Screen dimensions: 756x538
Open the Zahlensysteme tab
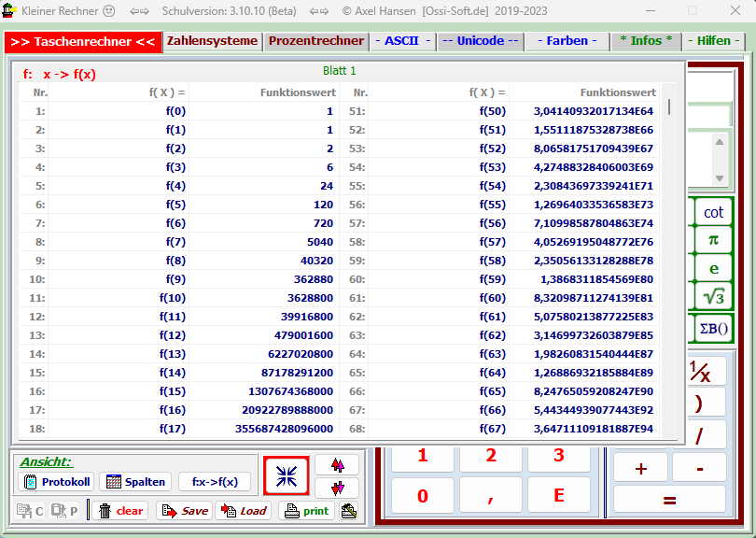212,41
